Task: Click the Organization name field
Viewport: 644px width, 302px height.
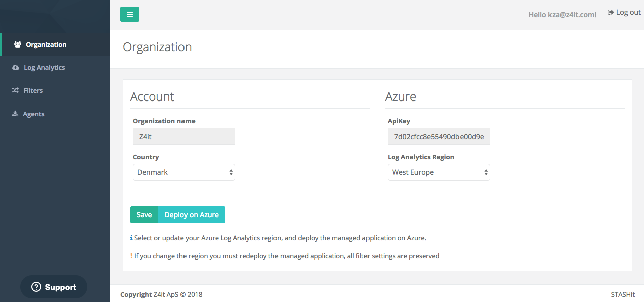Action: (184, 136)
